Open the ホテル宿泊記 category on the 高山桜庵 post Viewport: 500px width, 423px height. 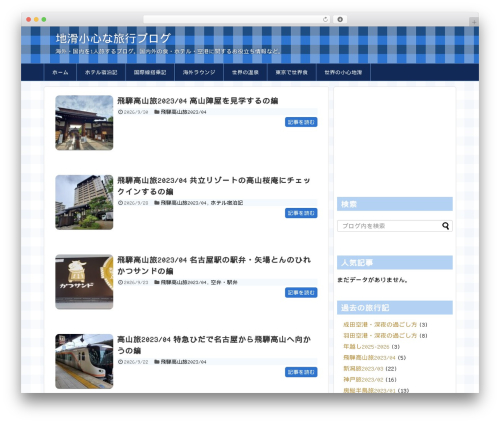click(x=227, y=203)
